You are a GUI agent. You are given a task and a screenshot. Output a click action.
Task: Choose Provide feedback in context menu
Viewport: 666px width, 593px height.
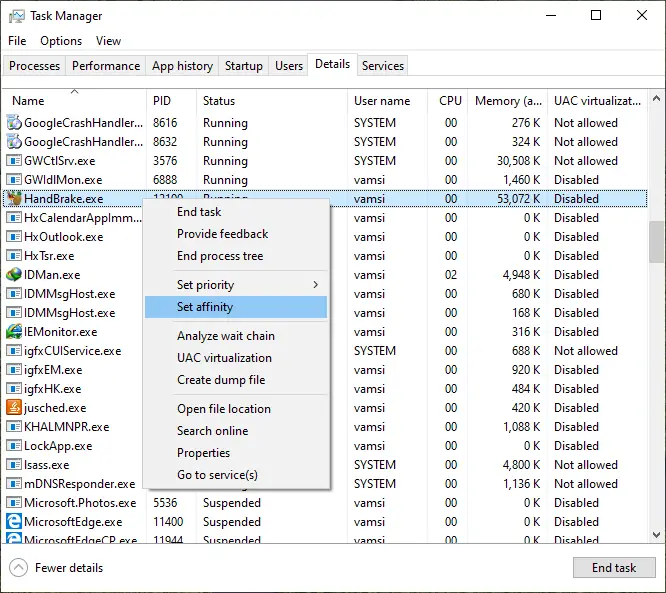coord(236,234)
